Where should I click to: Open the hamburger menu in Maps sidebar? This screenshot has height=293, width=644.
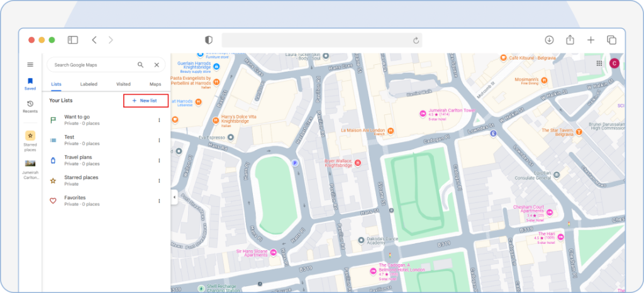(x=30, y=64)
